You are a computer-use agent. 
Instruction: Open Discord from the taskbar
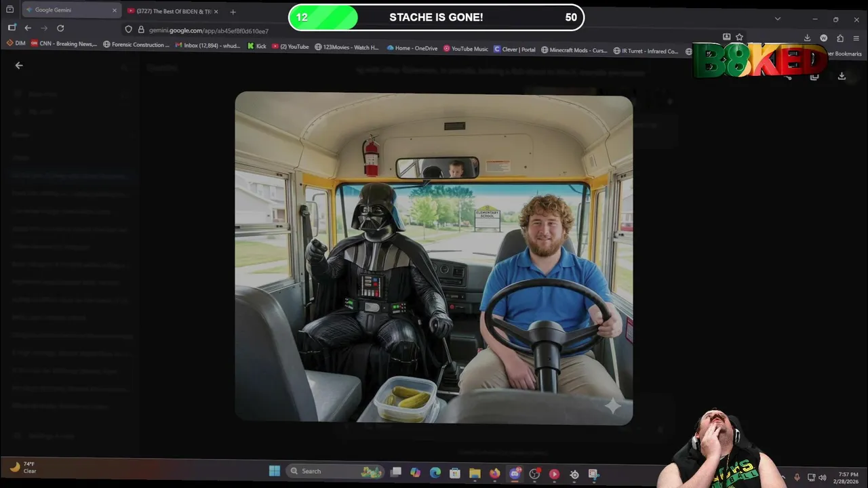[x=515, y=474]
